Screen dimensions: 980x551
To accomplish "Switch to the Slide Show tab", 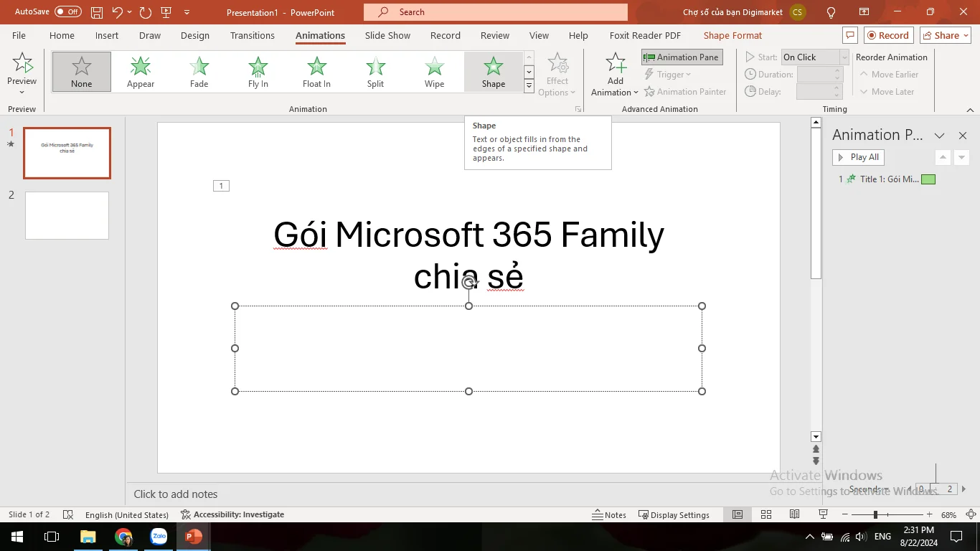I will click(x=387, y=35).
